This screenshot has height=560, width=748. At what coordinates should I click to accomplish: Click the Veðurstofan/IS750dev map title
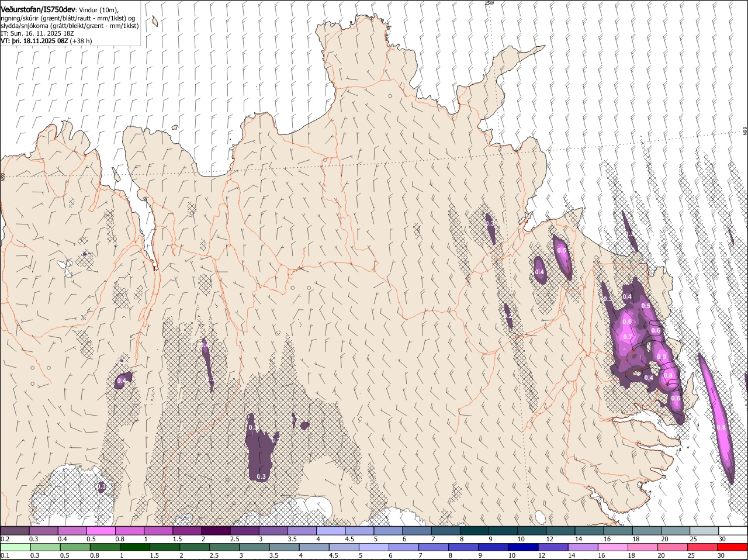click(x=38, y=10)
